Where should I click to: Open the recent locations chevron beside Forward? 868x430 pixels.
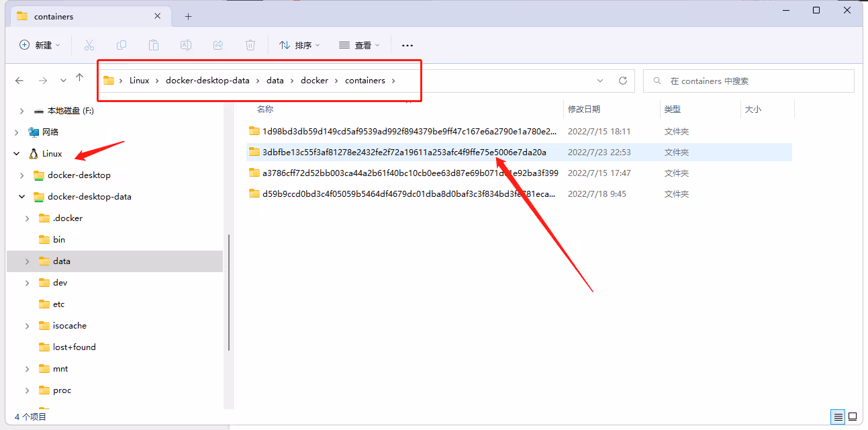pos(63,81)
